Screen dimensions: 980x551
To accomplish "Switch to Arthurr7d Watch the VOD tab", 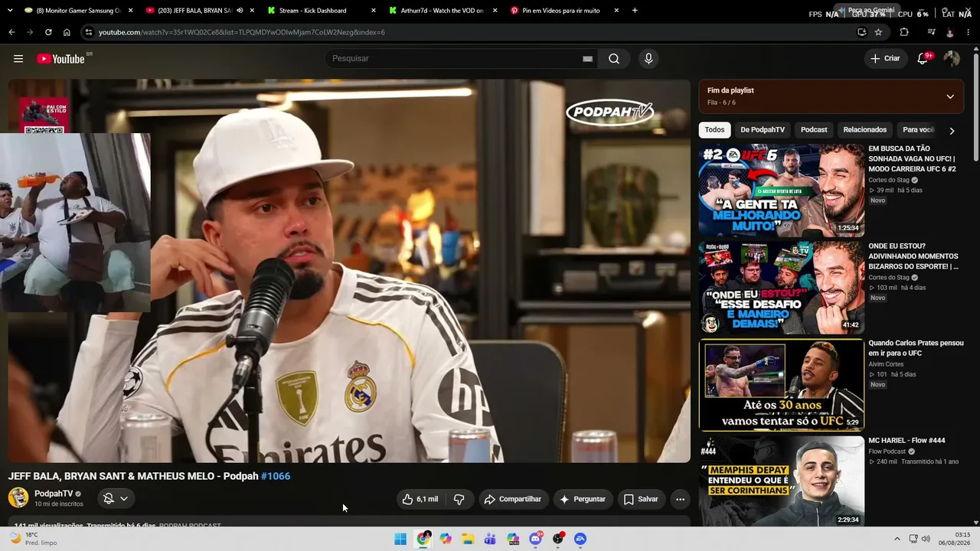I will [443, 11].
